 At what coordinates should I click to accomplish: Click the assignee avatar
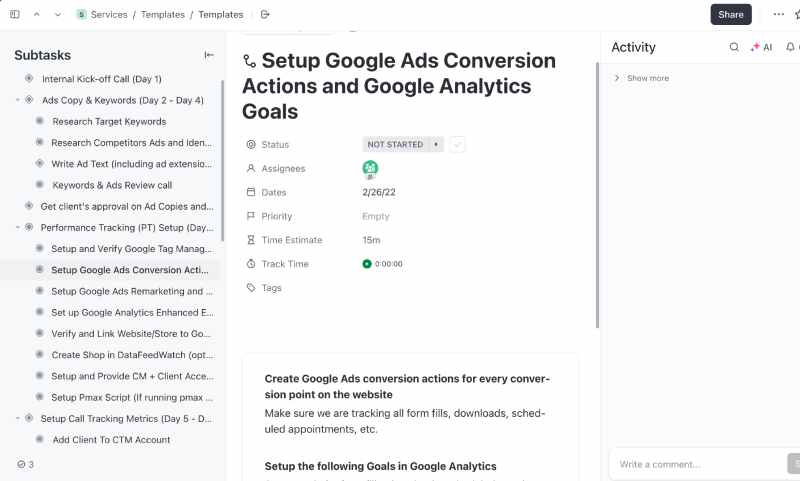[x=370, y=168]
